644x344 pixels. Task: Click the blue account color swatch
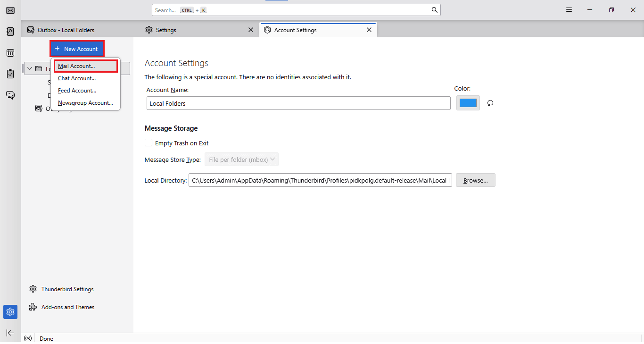(x=468, y=103)
